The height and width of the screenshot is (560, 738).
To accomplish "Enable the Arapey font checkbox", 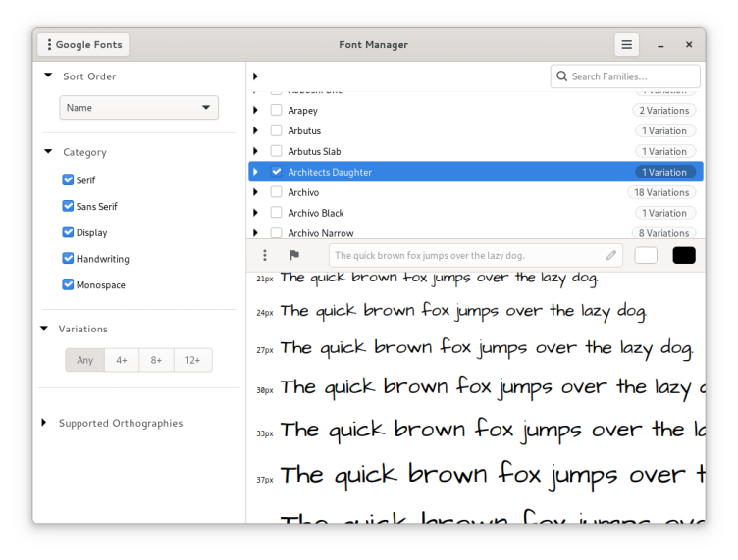I will (277, 111).
